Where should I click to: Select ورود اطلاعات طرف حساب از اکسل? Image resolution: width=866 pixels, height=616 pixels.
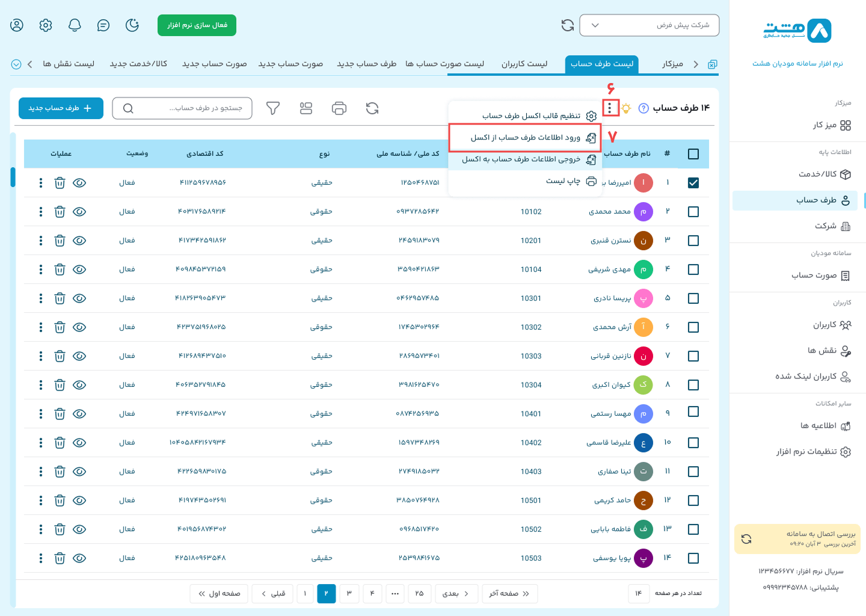(x=525, y=138)
